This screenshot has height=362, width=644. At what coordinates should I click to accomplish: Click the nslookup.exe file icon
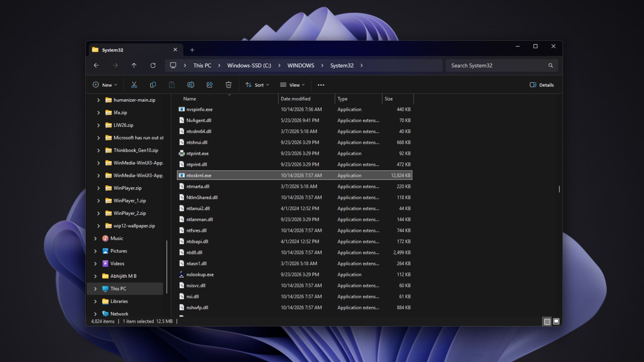point(181,275)
